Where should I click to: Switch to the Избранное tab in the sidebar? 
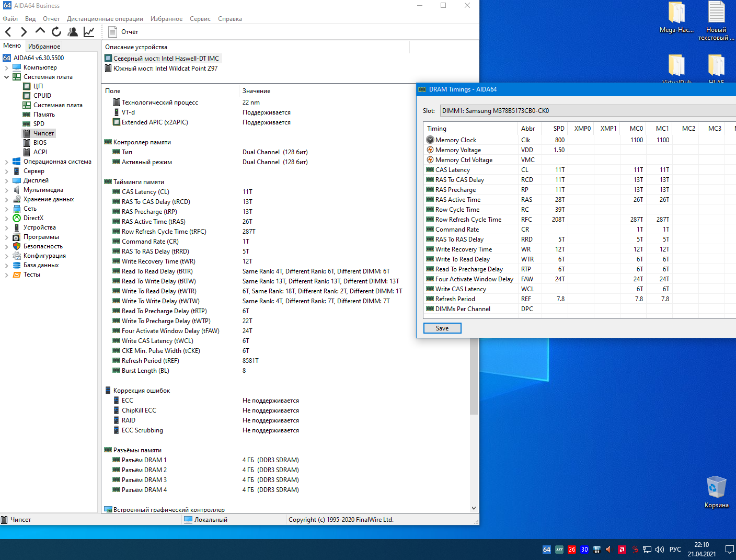[x=44, y=46]
